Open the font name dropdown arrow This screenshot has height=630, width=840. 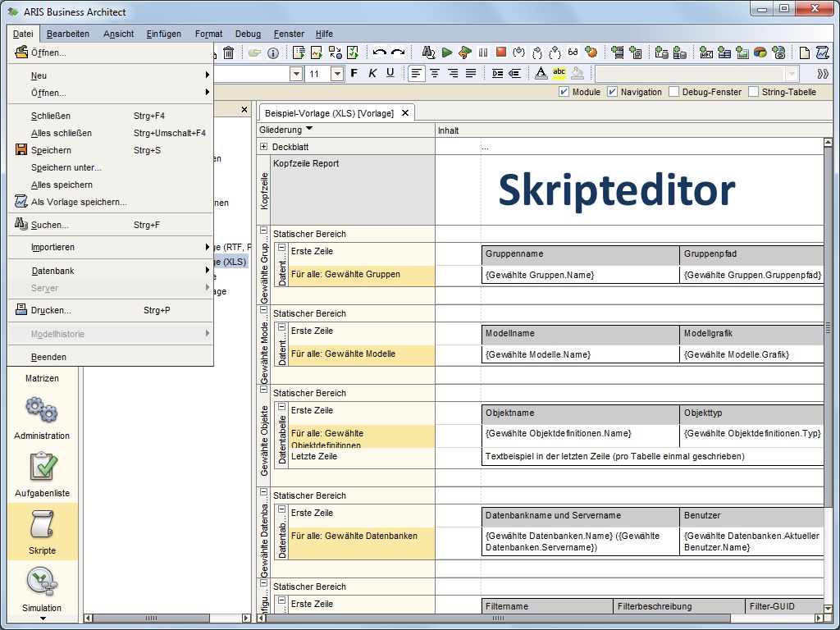coord(296,73)
